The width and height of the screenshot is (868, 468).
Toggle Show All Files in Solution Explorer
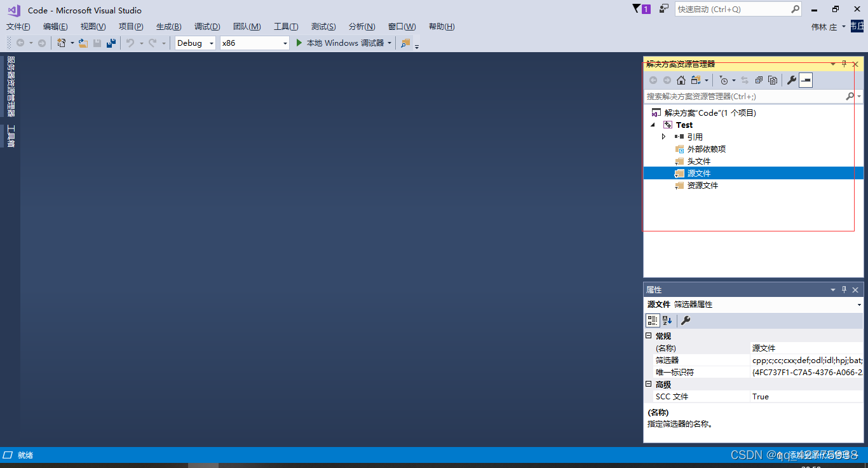pos(773,80)
